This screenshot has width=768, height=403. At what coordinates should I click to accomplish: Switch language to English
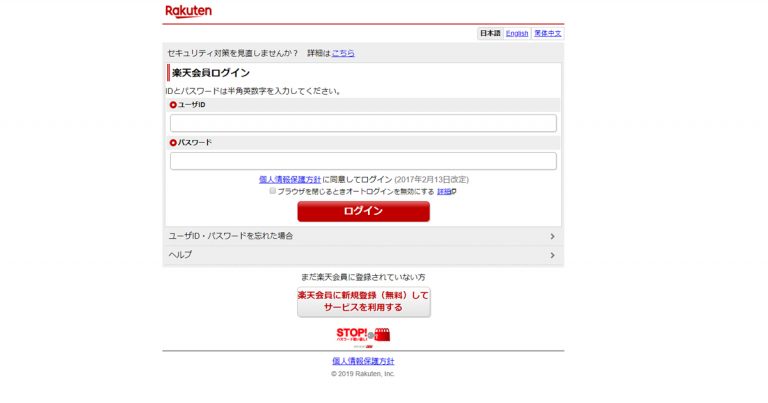[x=517, y=33]
